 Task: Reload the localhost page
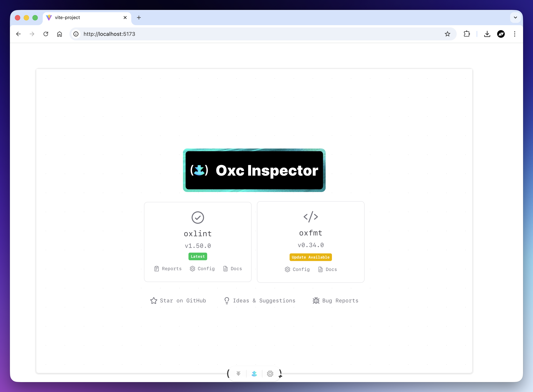coord(46,34)
